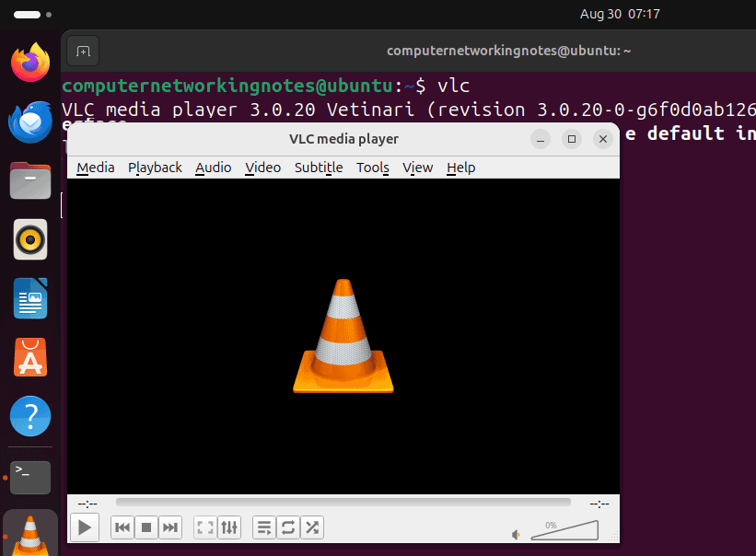Open the Activities overview in top bar
The height and width of the screenshot is (556, 756).
(x=32, y=15)
